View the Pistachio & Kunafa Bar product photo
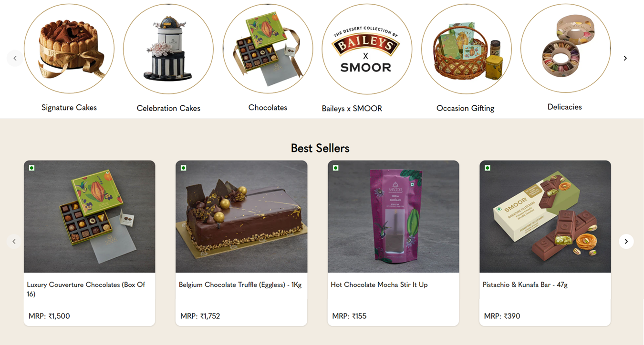This screenshot has height=345, width=644. pos(545,216)
